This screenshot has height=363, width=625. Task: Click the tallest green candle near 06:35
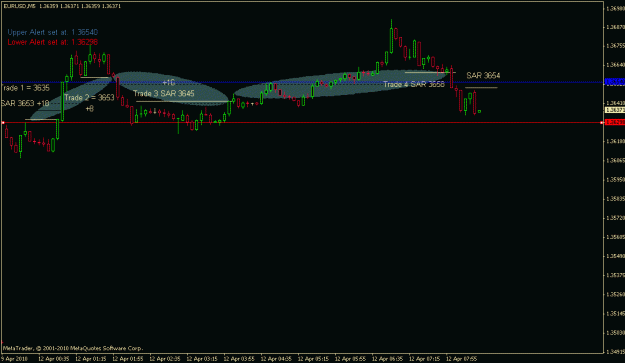391,37
